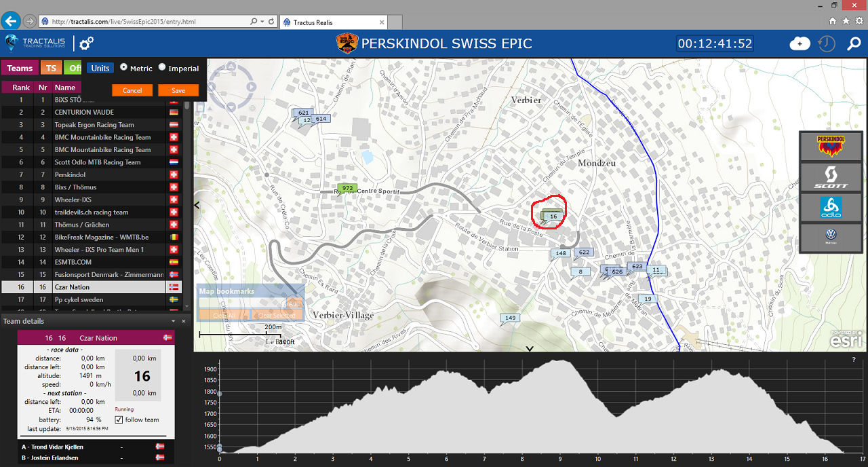This screenshot has width=868, height=467.
Task: Close the Team details panel
Action: (x=183, y=321)
